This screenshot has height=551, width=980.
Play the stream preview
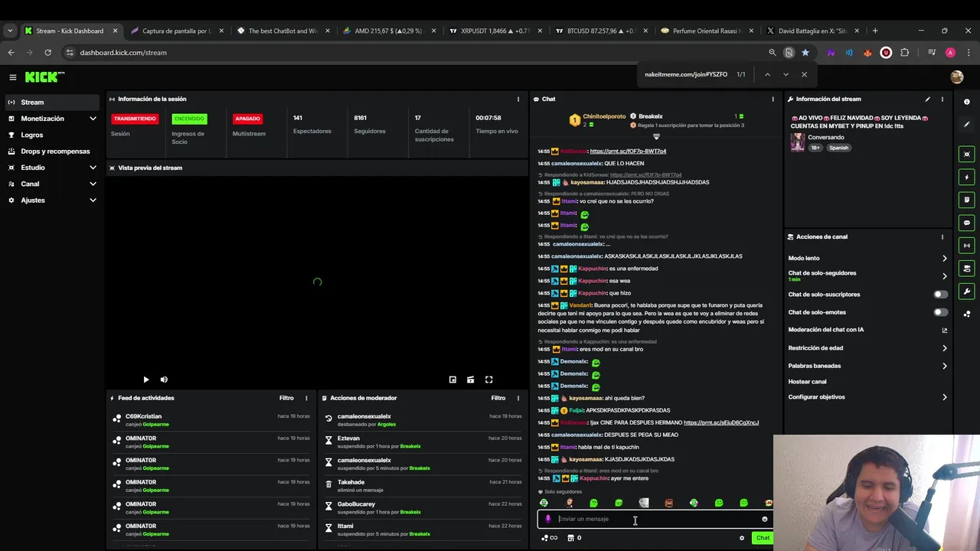(146, 380)
